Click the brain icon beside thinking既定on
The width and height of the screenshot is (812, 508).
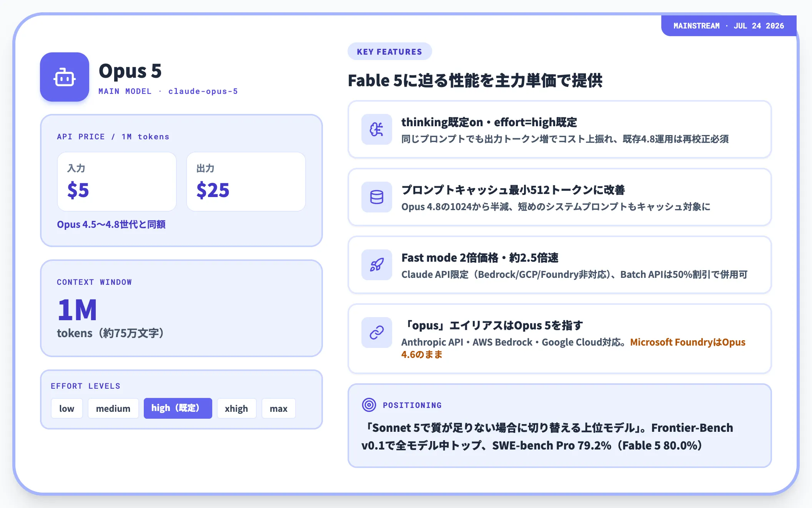coord(376,129)
